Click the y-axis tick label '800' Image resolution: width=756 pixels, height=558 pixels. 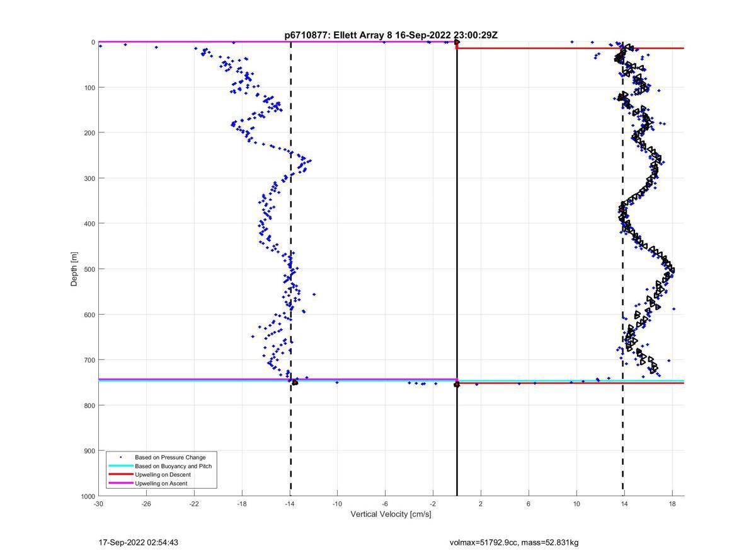(x=89, y=405)
